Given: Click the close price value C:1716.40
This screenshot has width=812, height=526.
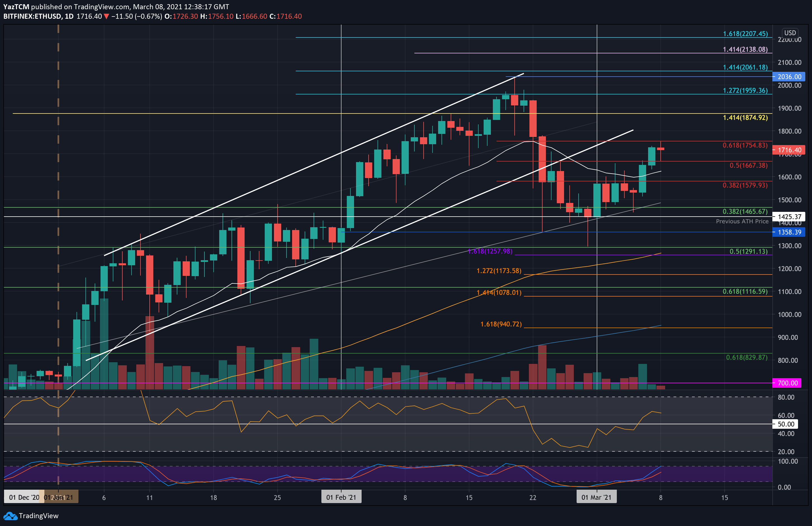Looking at the screenshot, I should coord(286,16).
